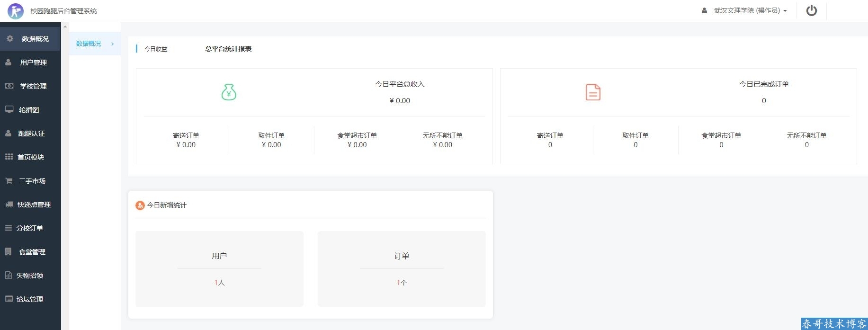Click the 订单 new count card
868x330 pixels.
pyautogui.click(x=401, y=268)
